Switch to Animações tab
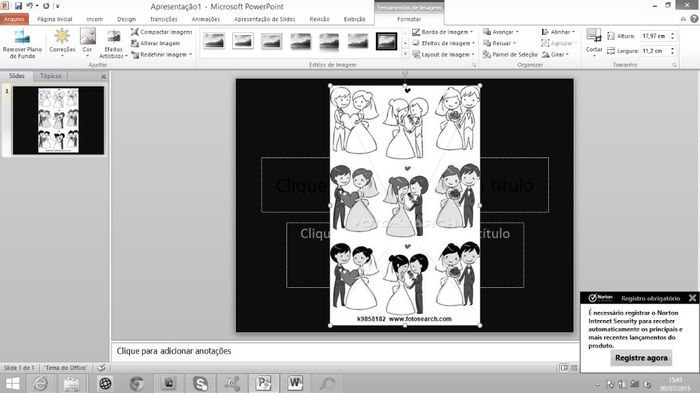The image size is (700, 393). coord(206,19)
